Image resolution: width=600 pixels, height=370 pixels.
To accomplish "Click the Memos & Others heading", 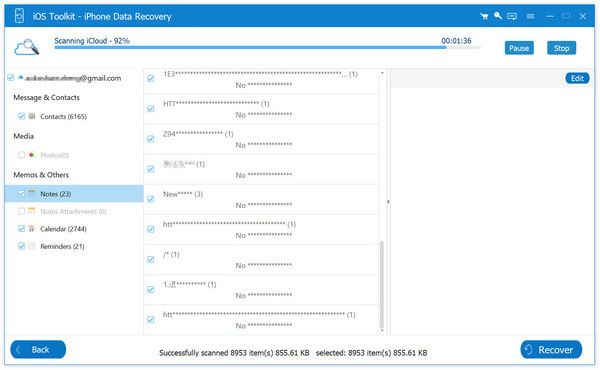I will tap(41, 174).
